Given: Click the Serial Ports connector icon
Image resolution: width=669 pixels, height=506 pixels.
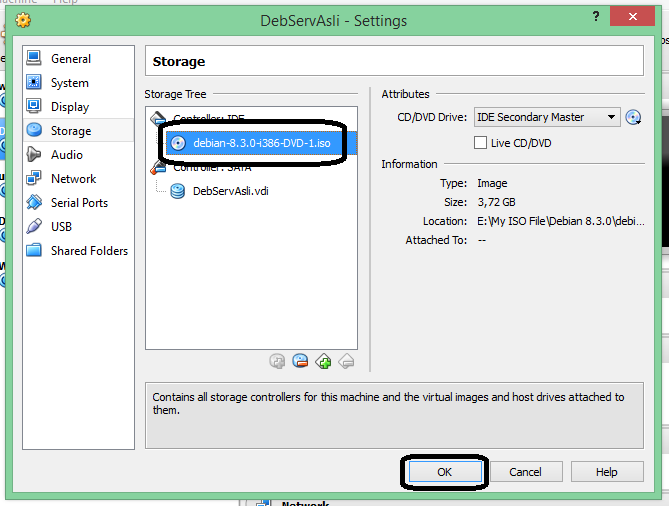Looking at the screenshot, I should 34,202.
